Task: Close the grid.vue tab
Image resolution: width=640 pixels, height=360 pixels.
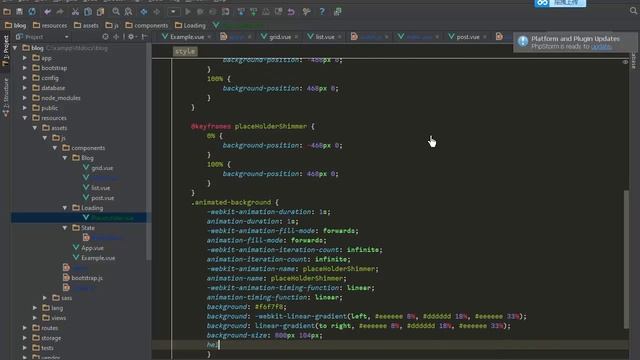Action: pos(296,37)
